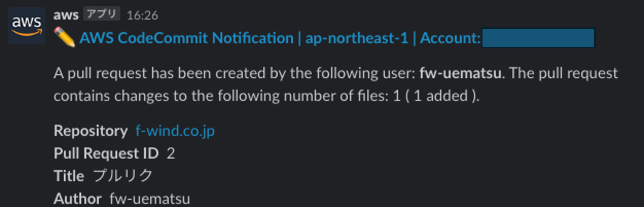Click the fw-uematsu author value
Image resolution: width=644 pixels, height=207 pixels.
150,199
